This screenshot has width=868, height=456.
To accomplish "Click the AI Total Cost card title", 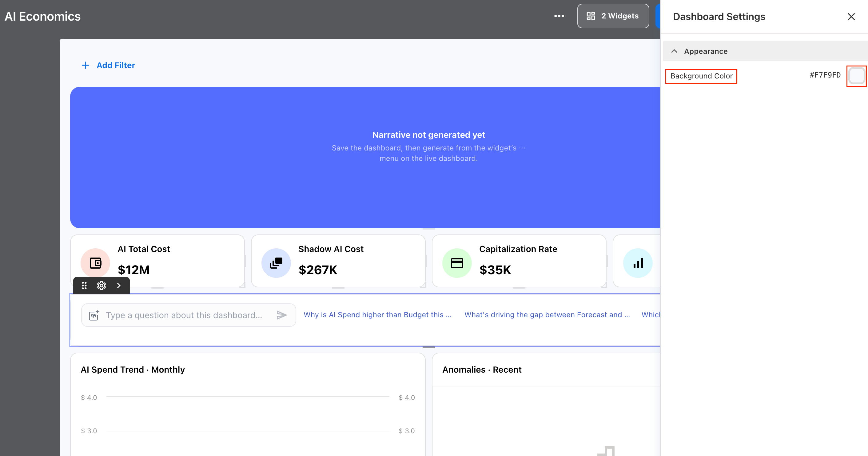I will pos(144,249).
